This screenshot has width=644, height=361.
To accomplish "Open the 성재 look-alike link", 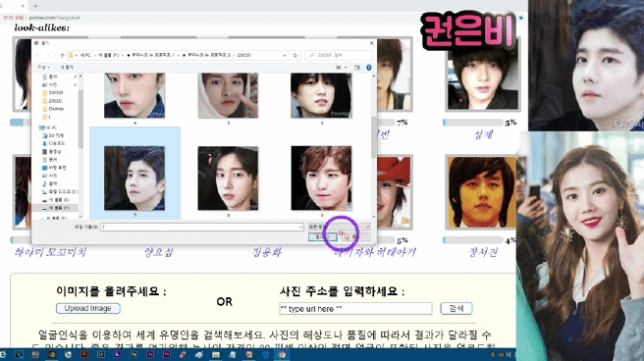I will (x=483, y=134).
